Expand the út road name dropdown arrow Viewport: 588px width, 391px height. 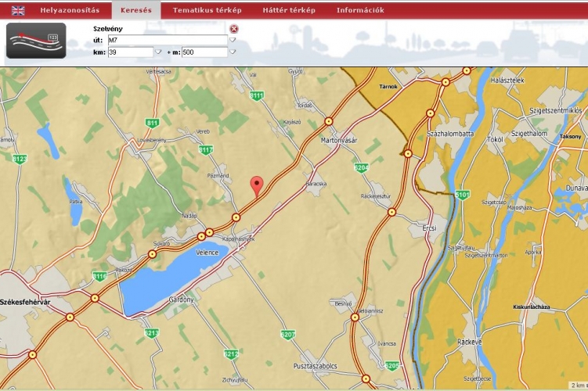233,40
